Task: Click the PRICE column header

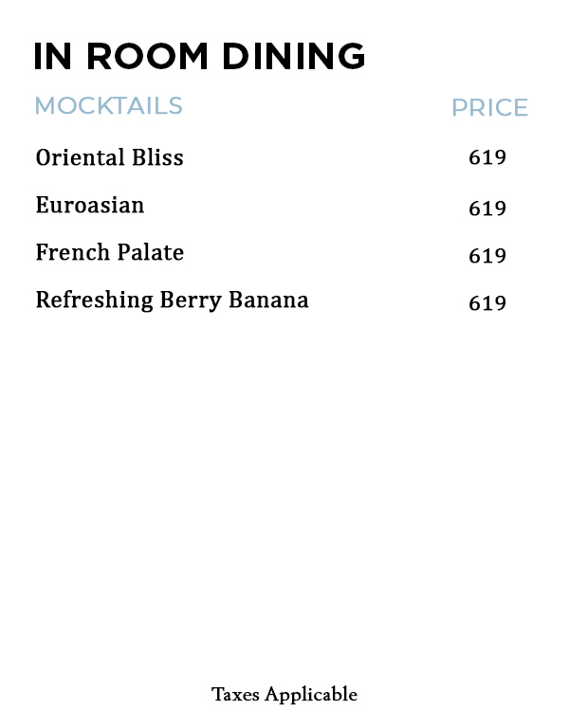Action: 489,108
